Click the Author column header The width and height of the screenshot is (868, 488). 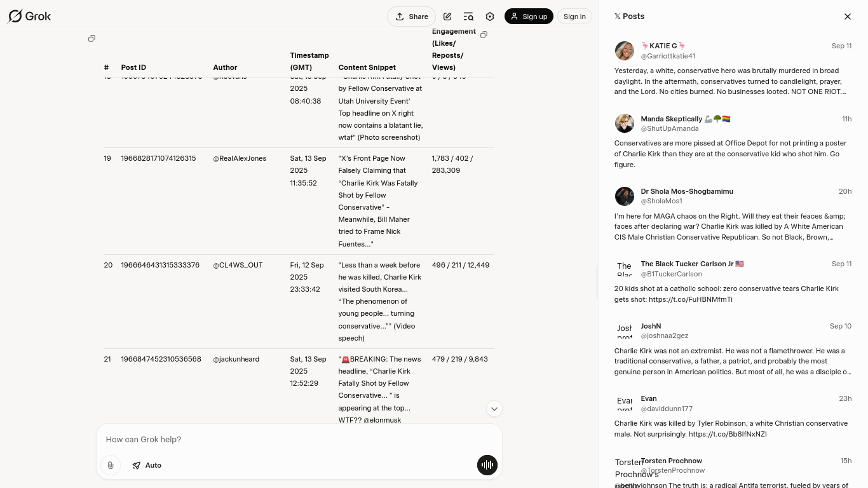(x=225, y=67)
